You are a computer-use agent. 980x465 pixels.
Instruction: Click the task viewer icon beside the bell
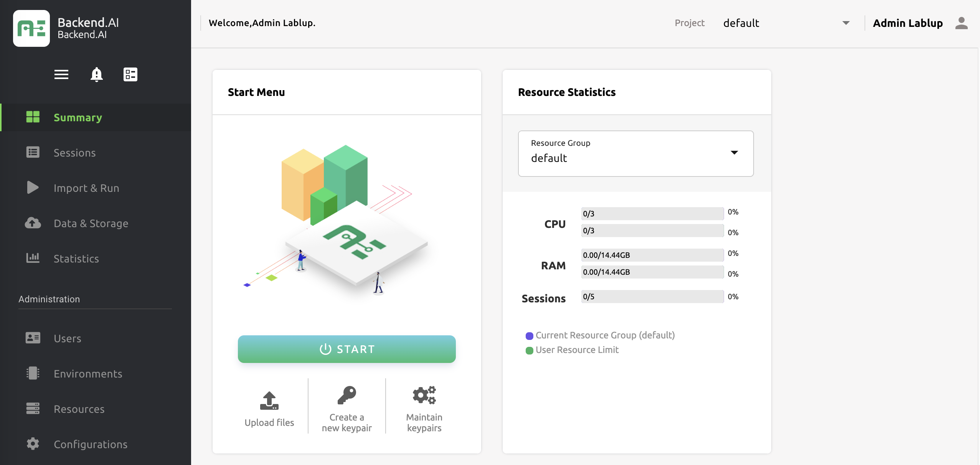130,74
